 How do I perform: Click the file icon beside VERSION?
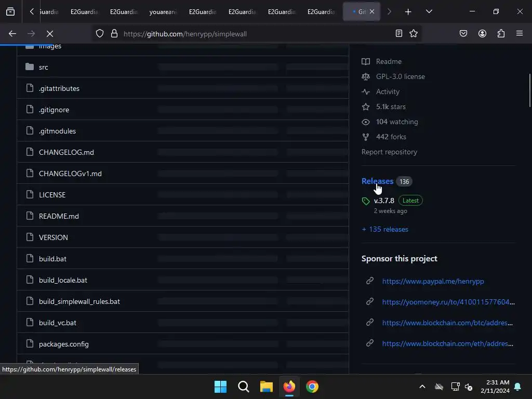(30, 237)
